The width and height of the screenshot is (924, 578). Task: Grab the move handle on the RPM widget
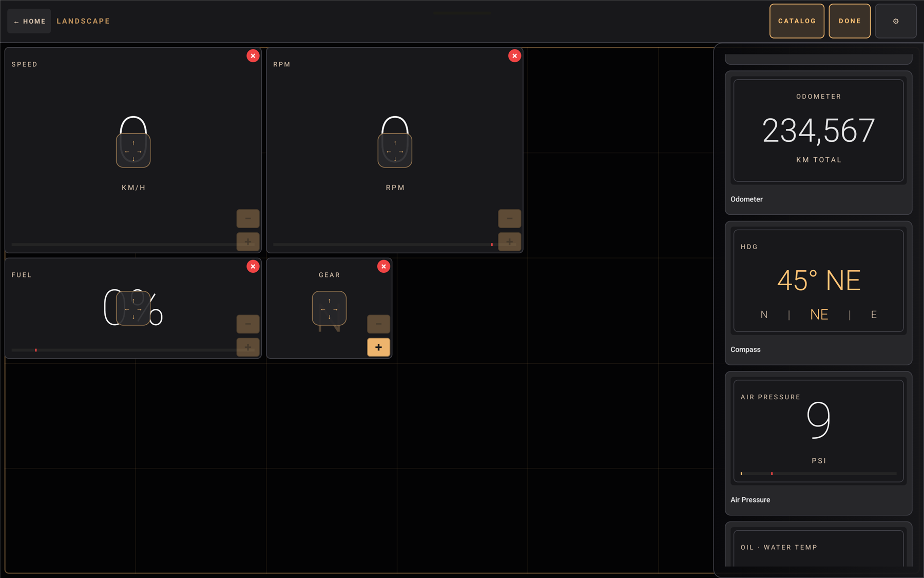(395, 151)
